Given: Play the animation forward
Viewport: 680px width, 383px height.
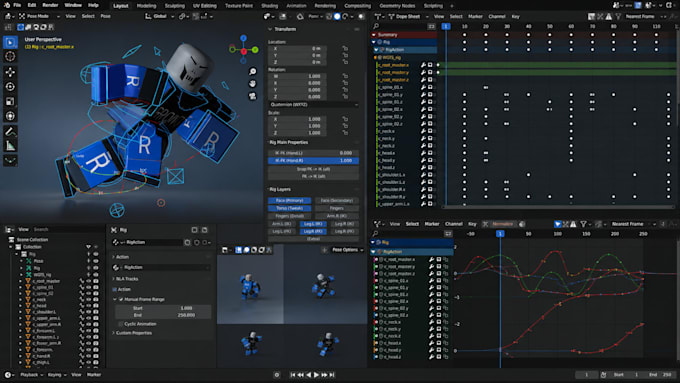Looking at the screenshot, I should 316,375.
